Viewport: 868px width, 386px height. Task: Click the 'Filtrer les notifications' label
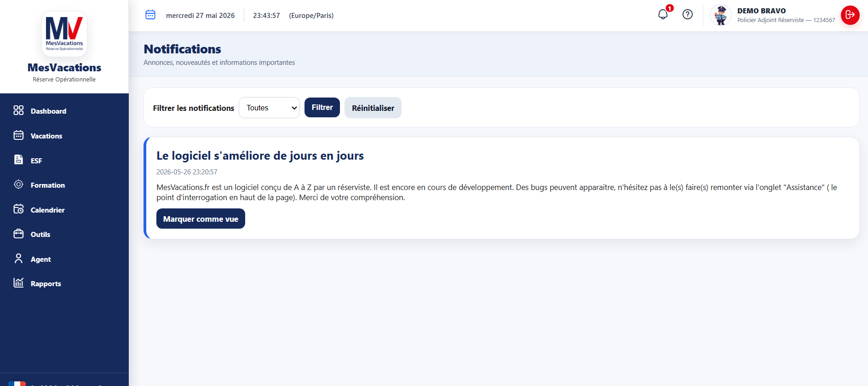point(194,108)
